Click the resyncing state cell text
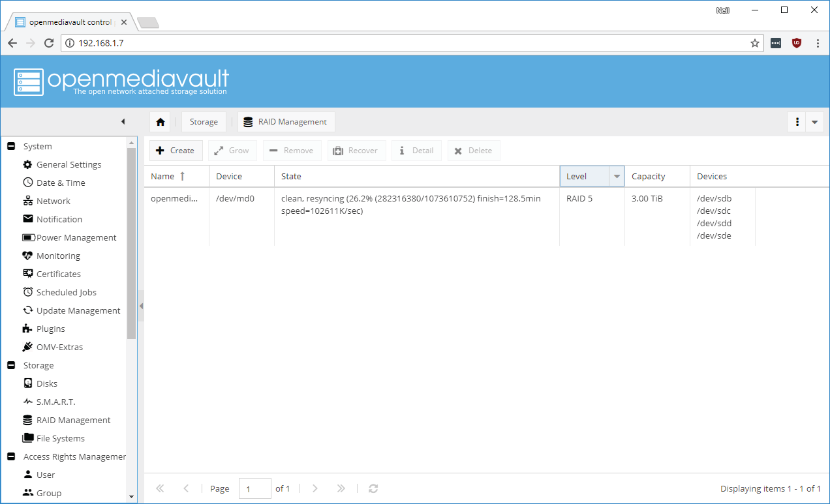Screen dimensions: 830x504 (x=411, y=204)
